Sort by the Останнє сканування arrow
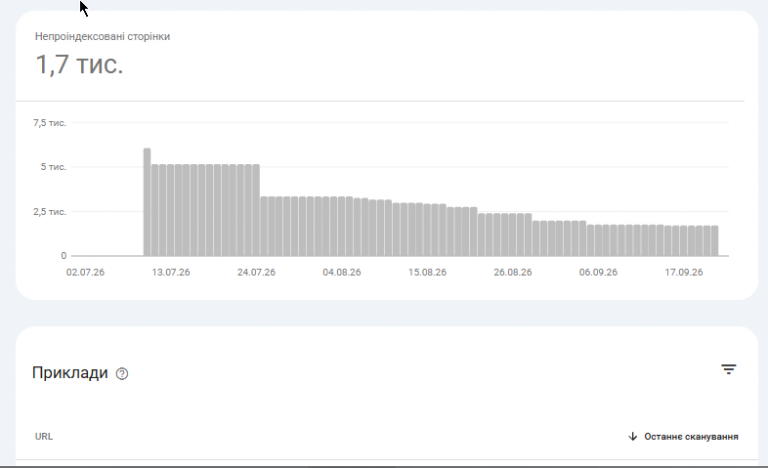768x468 pixels. [x=632, y=436]
